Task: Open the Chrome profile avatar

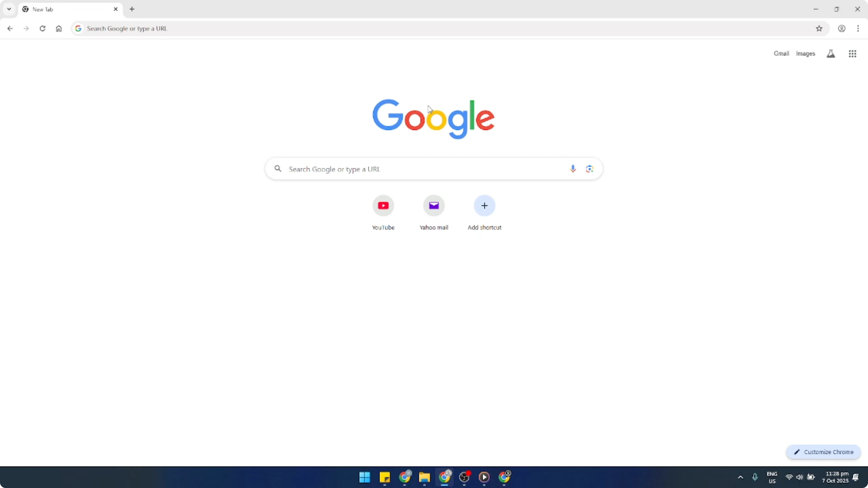Action: coord(842,29)
